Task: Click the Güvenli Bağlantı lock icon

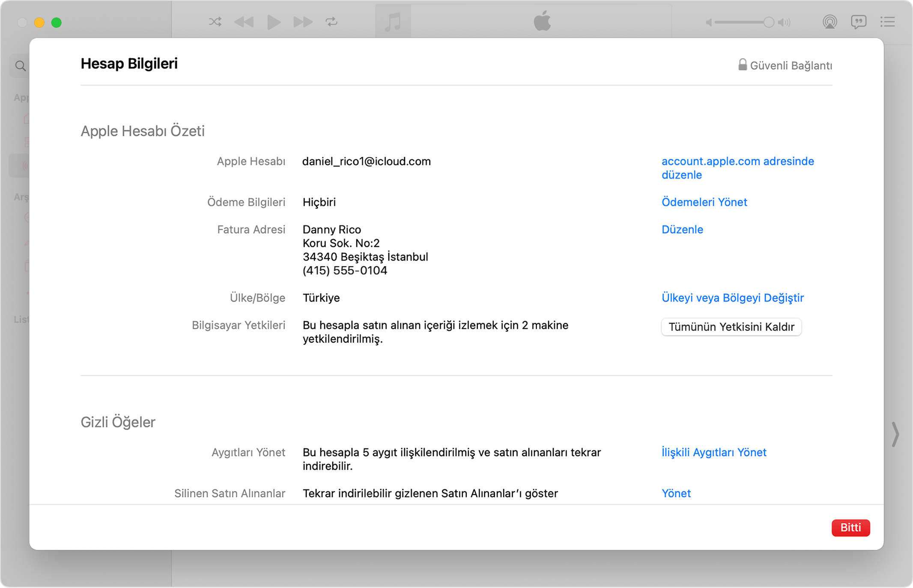Action: pos(743,65)
